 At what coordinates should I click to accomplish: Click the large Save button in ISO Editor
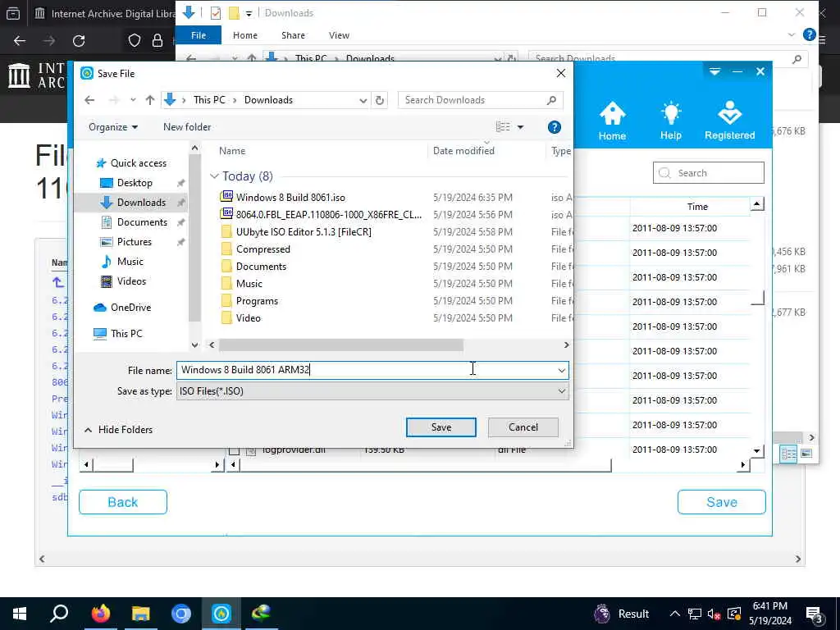(722, 502)
